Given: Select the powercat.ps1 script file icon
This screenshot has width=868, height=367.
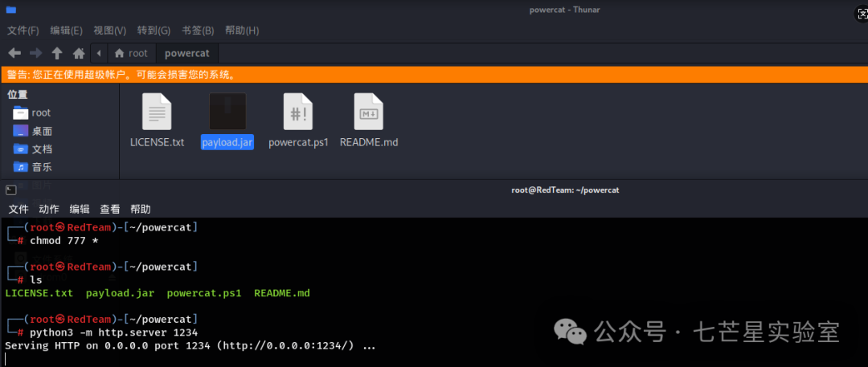Looking at the screenshot, I should 298,112.
